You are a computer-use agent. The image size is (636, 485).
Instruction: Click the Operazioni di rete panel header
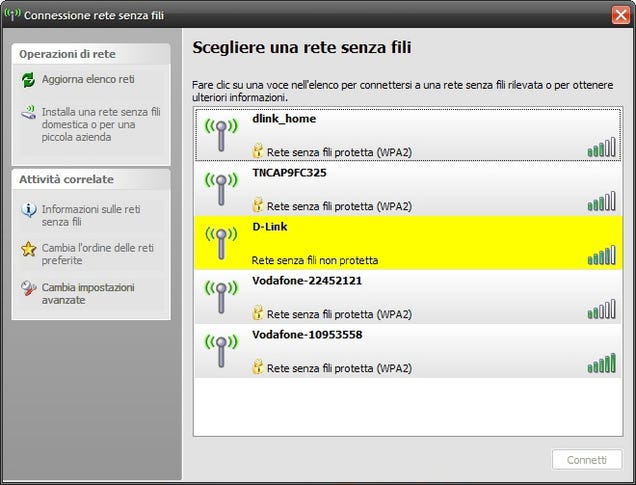[x=91, y=54]
